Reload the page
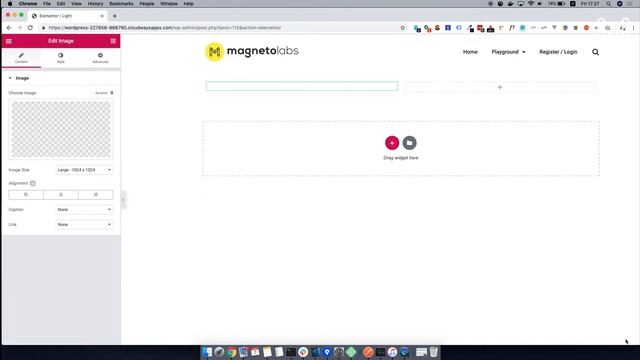Viewport: 640px width, 360px height. coord(30,28)
